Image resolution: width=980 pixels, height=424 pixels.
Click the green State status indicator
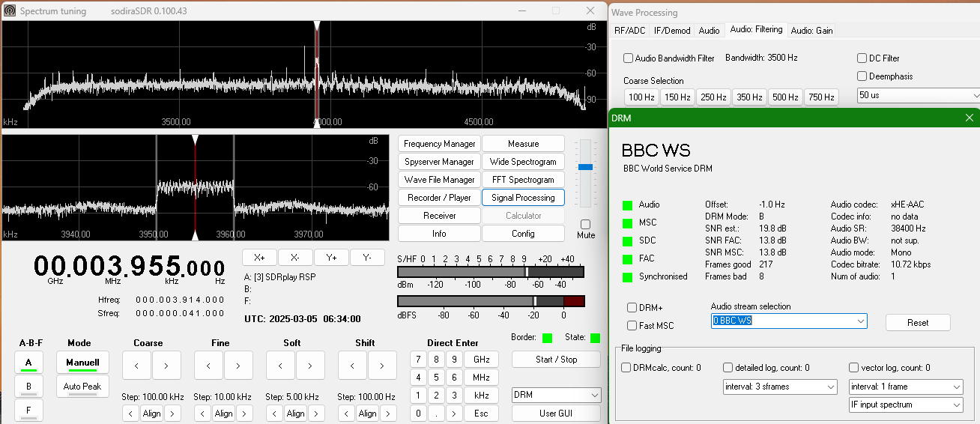pyautogui.click(x=595, y=338)
